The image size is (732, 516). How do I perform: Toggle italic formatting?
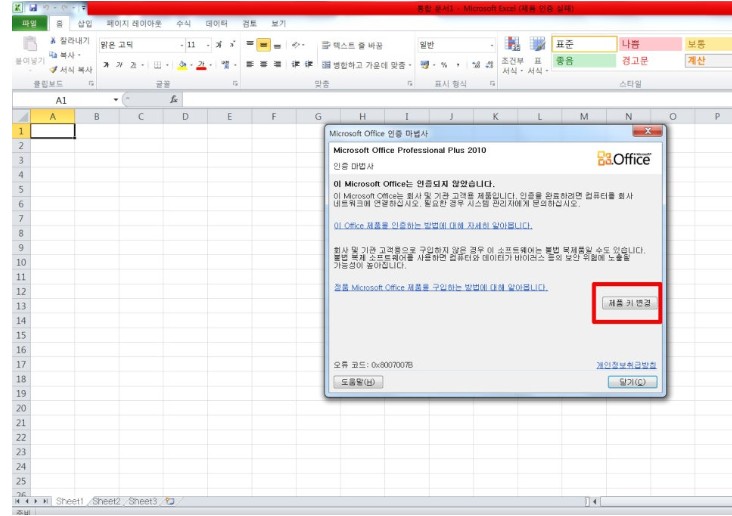click(x=120, y=64)
